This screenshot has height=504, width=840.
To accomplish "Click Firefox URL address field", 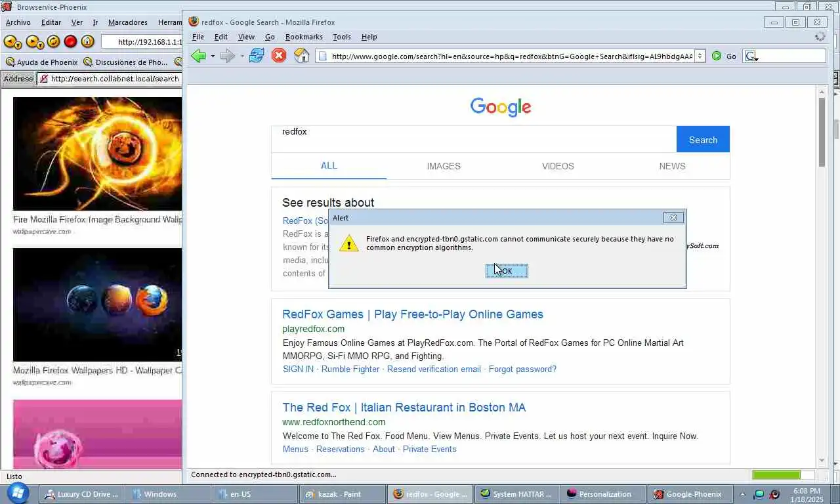I will [512, 56].
